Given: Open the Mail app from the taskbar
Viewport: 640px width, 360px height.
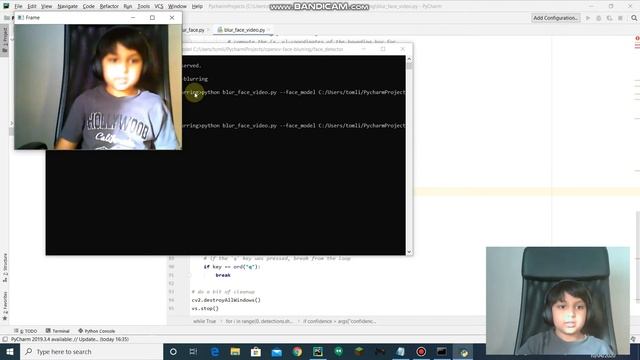Looking at the screenshot, I should coord(277,351).
